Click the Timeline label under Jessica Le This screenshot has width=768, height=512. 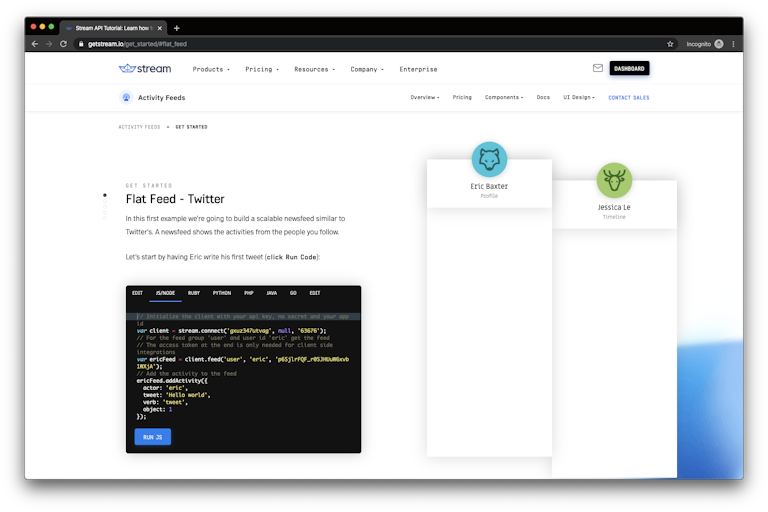point(614,217)
